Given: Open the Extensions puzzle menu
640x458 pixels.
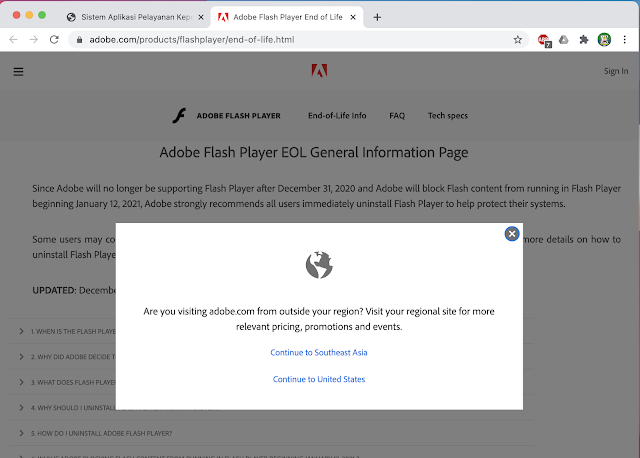Looking at the screenshot, I should 584,40.
